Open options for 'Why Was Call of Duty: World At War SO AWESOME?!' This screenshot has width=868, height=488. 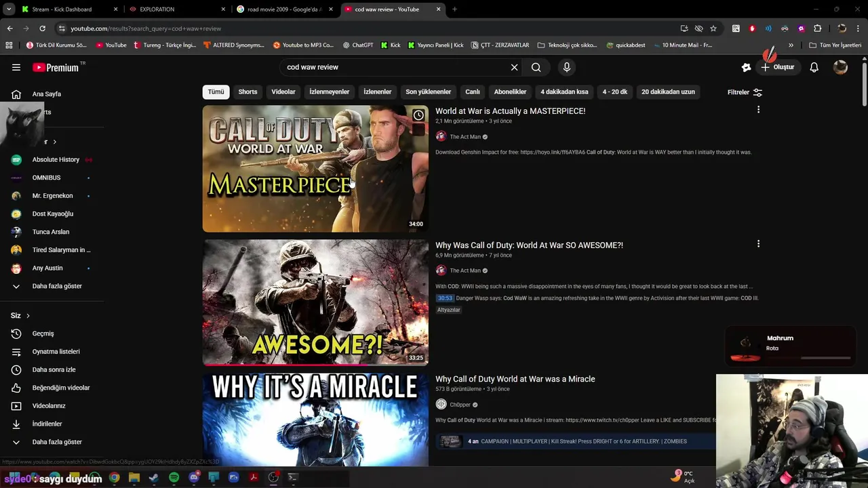click(758, 243)
